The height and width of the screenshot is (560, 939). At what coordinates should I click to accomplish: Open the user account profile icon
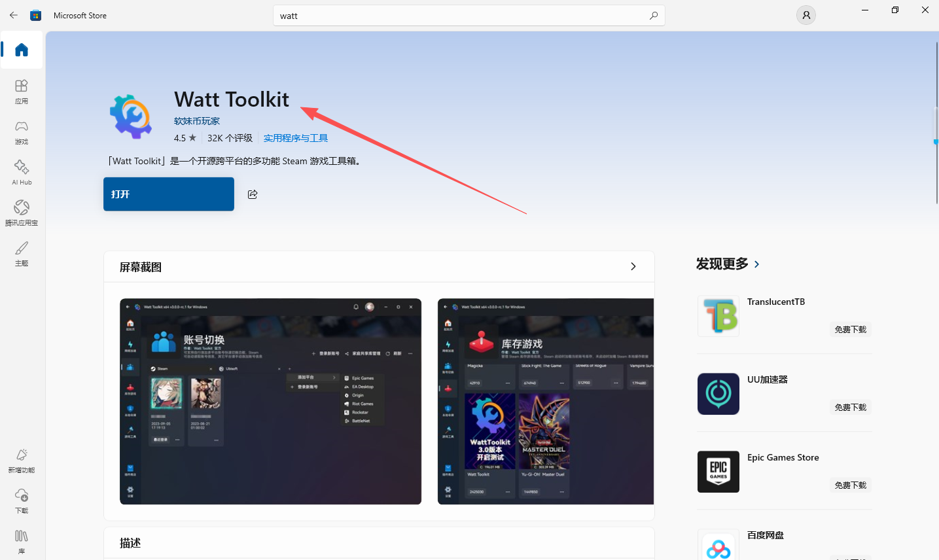point(806,15)
